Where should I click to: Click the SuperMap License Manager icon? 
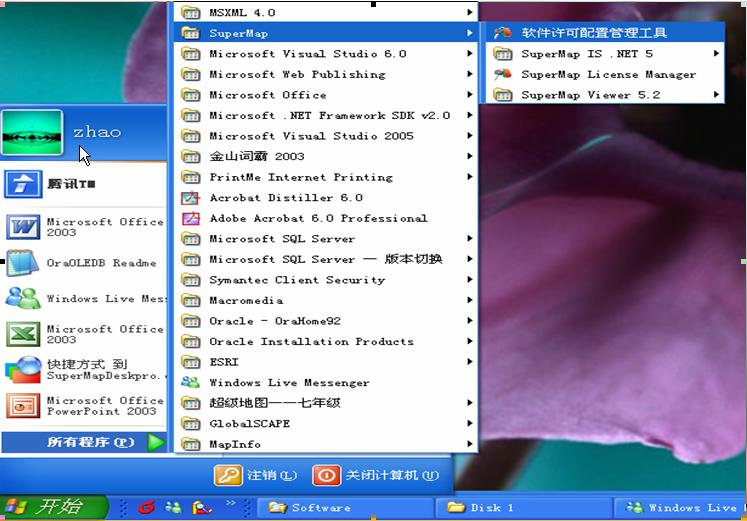pyautogui.click(x=502, y=74)
